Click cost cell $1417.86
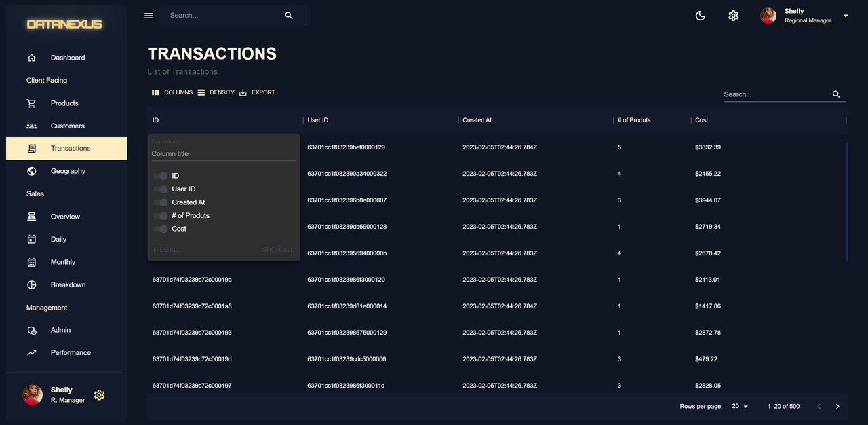The width and height of the screenshot is (868, 425). tap(708, 306)
